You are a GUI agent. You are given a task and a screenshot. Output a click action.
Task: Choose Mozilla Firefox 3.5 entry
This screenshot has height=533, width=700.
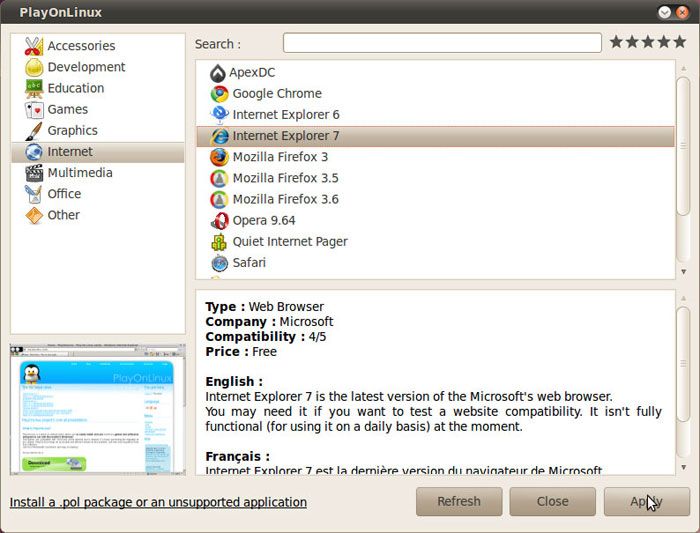pyautogui.click(x=435, y=178)
